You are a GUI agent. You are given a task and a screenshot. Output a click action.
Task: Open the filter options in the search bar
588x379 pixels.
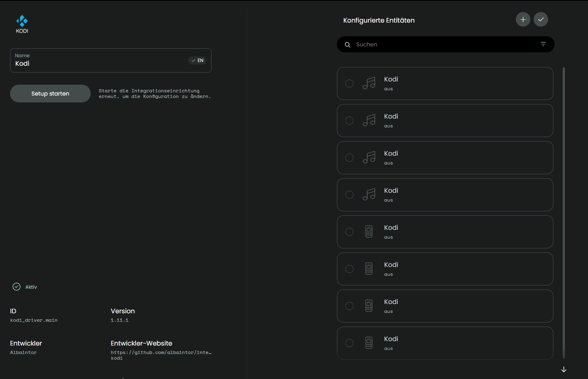pos(543,44)
